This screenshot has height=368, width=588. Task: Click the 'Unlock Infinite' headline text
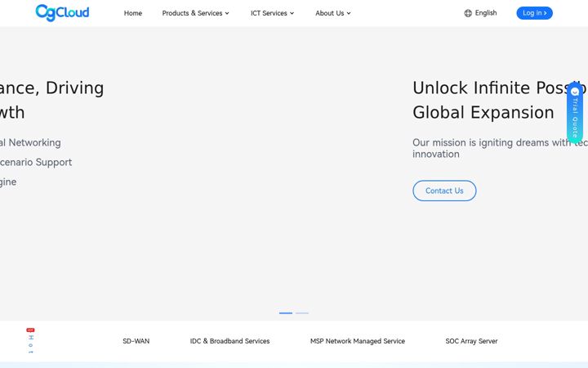click(472, 88)
